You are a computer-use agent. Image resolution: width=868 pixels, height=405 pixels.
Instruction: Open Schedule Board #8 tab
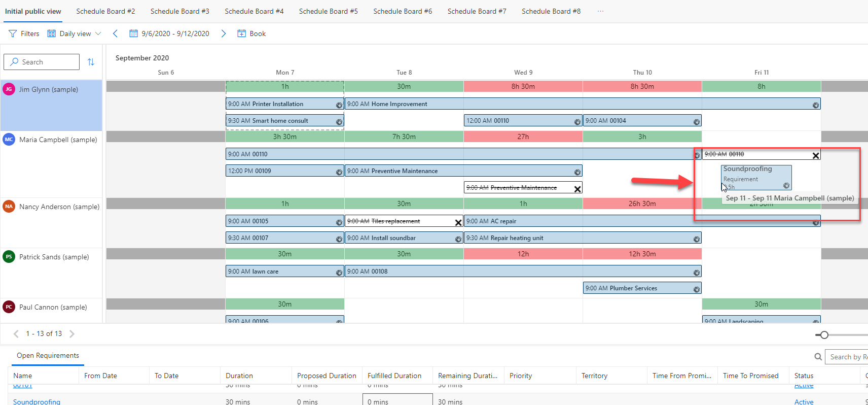tap(551, 11)
